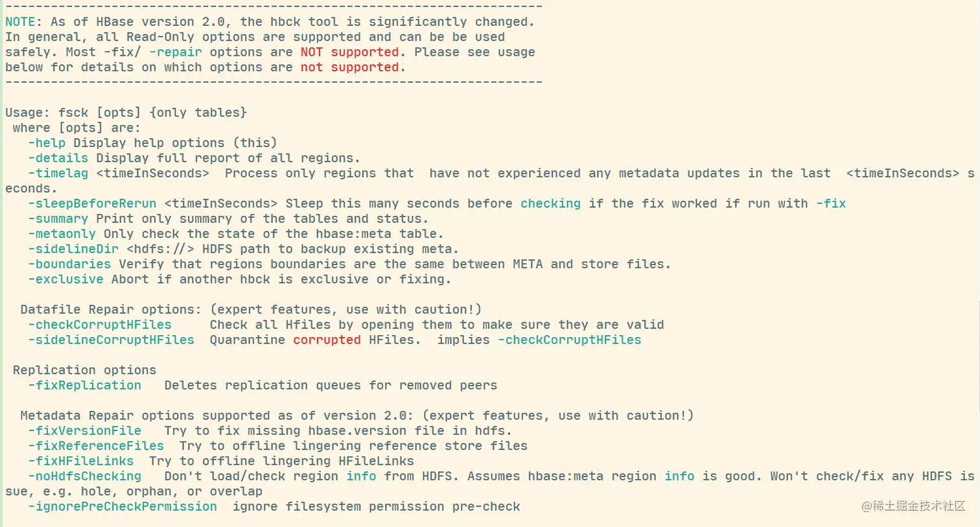The width and height of the screenshot is (980, 527).
Task: Select the -details option keyword
Action: pyautogui.click(x=58, y=158)
